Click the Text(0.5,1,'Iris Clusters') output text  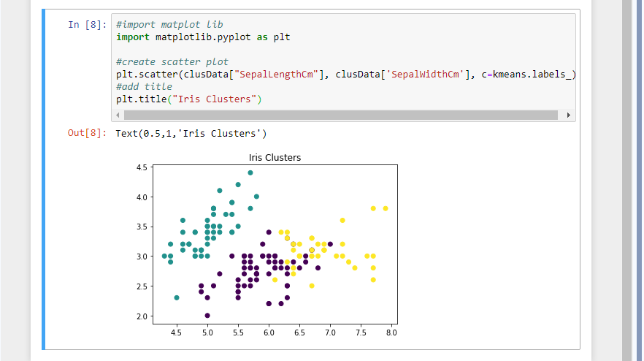[x=191, y=134]
